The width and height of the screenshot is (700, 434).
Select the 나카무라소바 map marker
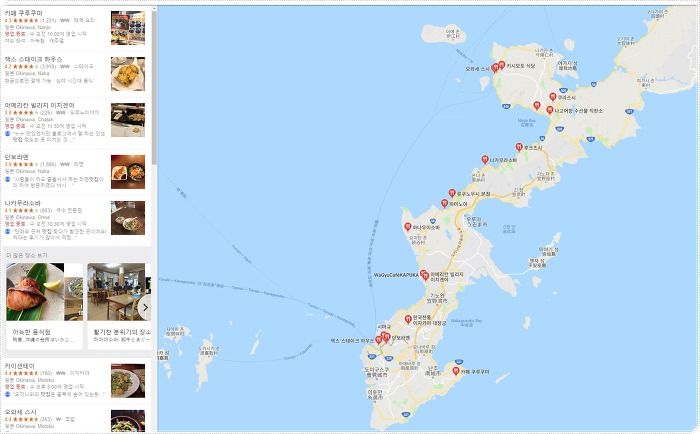[485, 159]
